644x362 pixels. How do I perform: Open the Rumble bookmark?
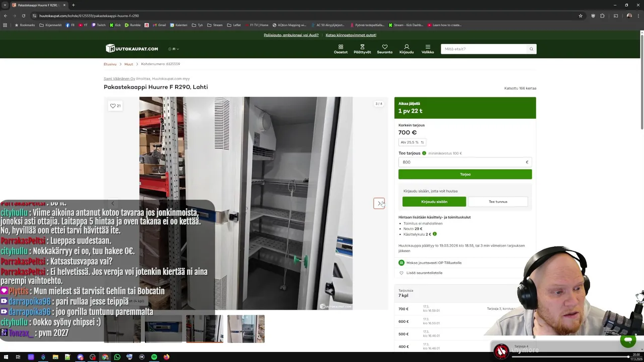click(133, 25)
